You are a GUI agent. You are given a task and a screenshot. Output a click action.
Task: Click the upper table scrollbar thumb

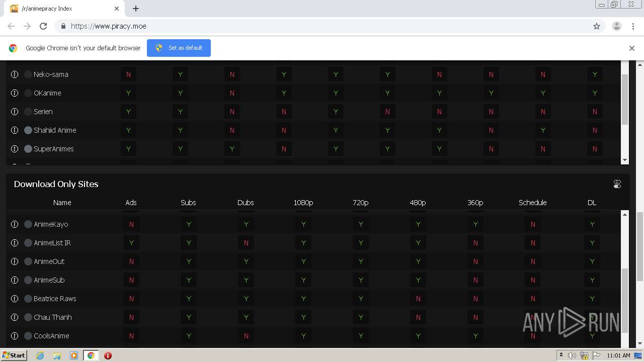625,100
